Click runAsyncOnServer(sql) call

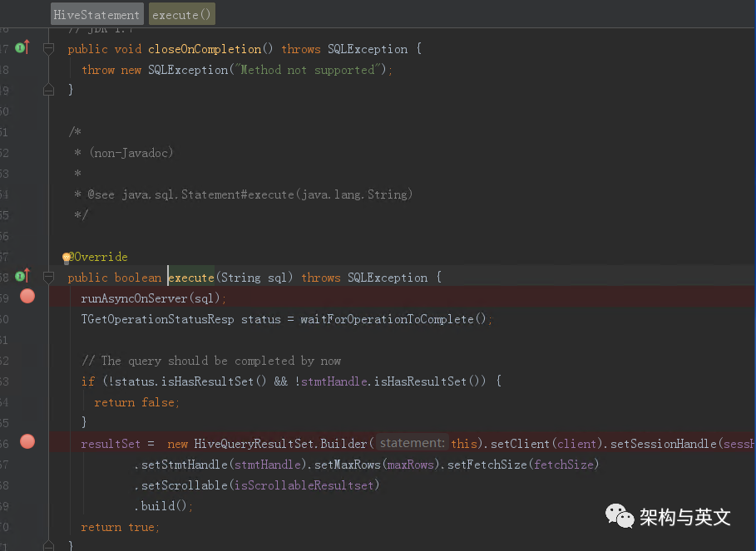tap(151, 298)
